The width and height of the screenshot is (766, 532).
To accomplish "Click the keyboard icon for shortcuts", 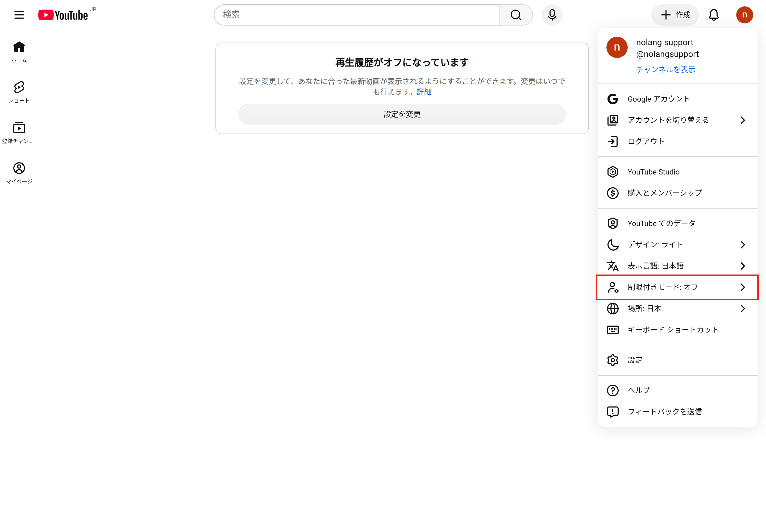I will [612, 330].
